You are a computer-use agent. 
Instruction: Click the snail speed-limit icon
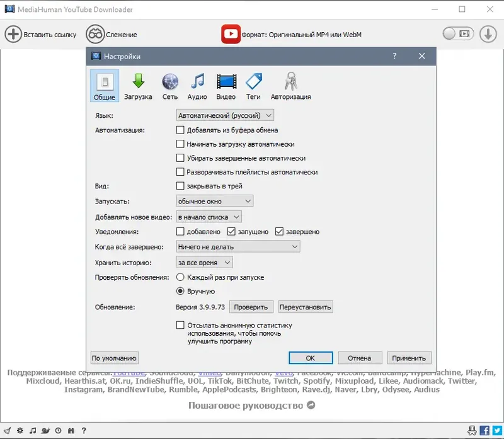point(45,431)
